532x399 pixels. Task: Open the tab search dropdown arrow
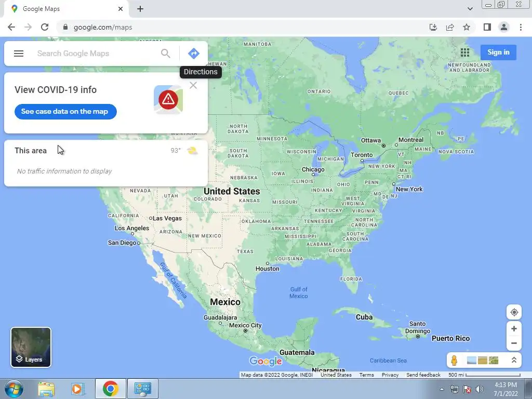(x=470, y=9)
